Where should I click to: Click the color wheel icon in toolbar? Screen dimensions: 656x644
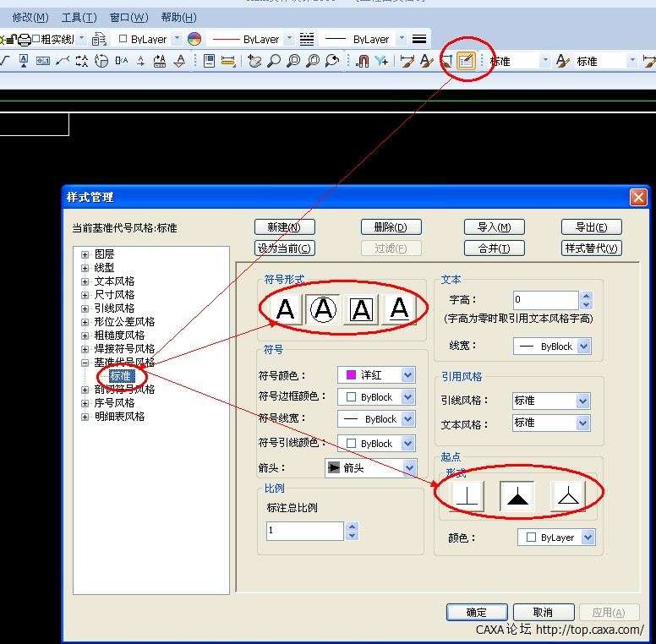pyautogui.click(x=194, y=39)
